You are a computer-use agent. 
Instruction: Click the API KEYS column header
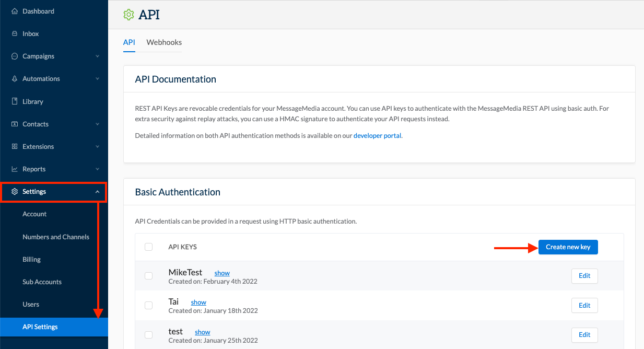tap(182, 247)
